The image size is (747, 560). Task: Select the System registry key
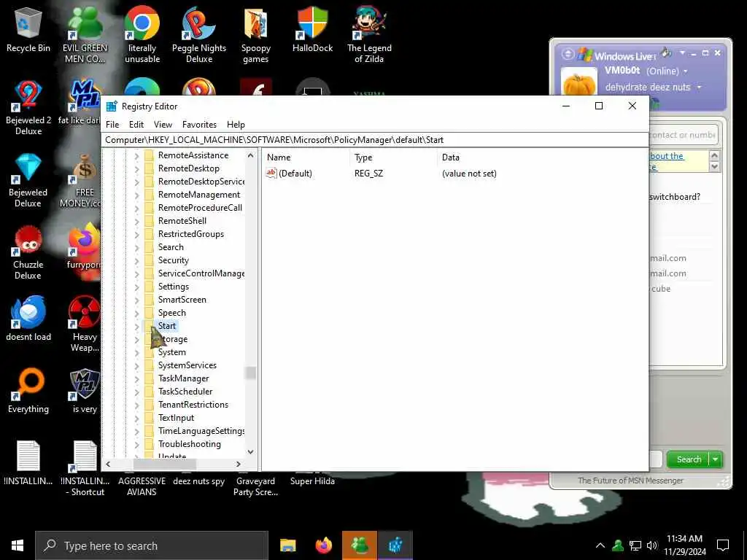click(171, 352)
